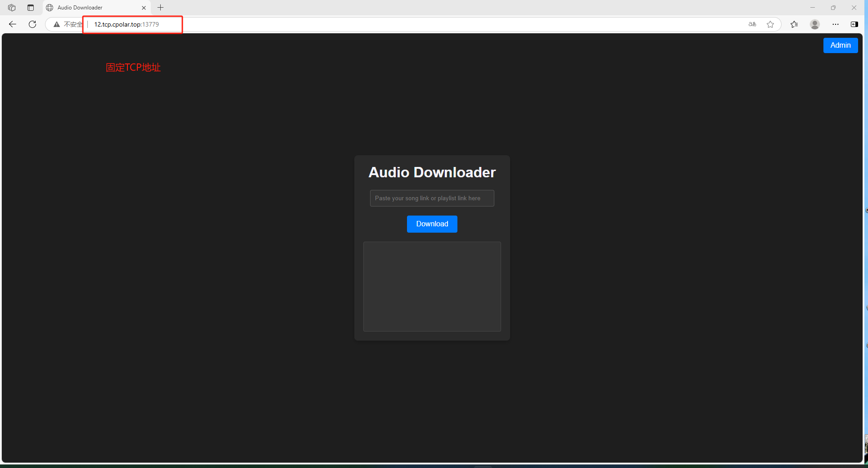Select the Audio Downloader tab
The height and width of the screenshot is (468, 868).
(97, 8)
